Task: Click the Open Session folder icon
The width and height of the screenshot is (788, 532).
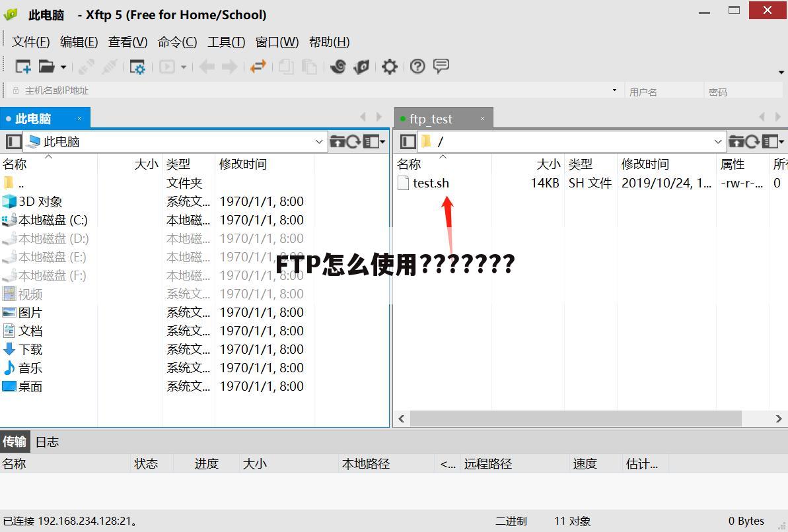Action: pyautogui.click(x=47, y=66)
